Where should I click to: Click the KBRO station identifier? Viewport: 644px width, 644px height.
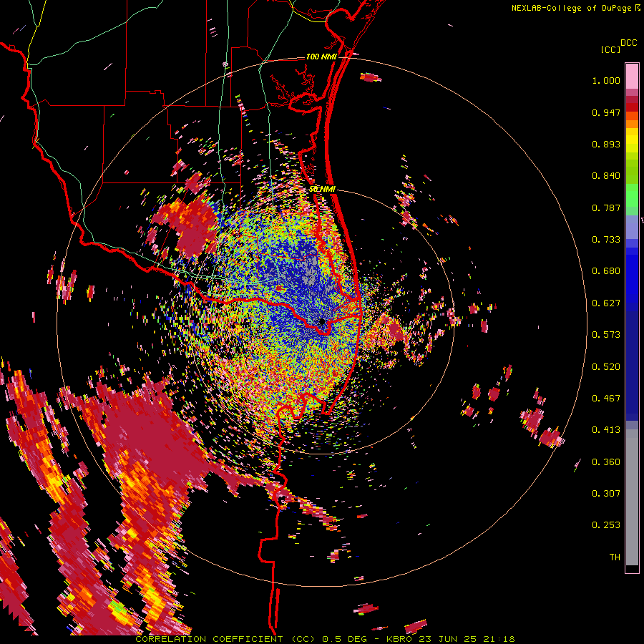[x=401, y=639]
